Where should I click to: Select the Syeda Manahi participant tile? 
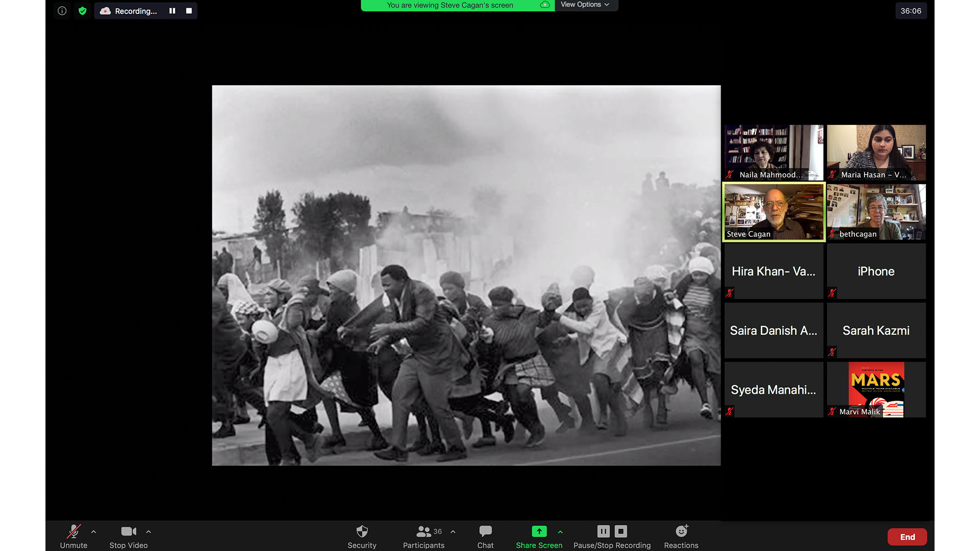click(x=774, y=390)
